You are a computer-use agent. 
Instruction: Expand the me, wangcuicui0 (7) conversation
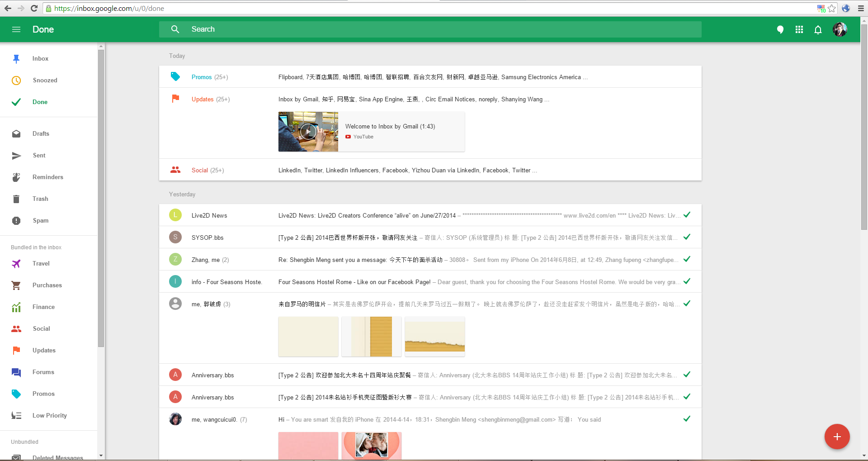[x=430, y=434]
